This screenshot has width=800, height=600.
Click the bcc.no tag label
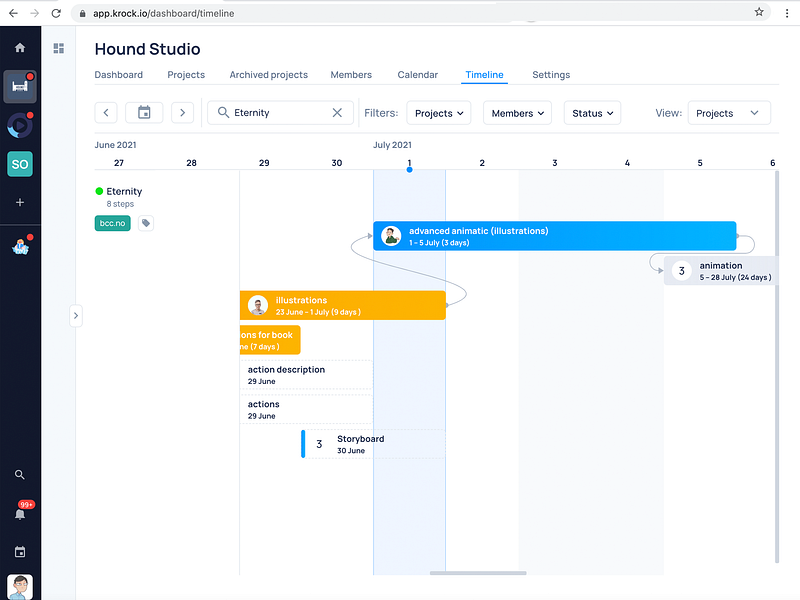coord(113,223)
